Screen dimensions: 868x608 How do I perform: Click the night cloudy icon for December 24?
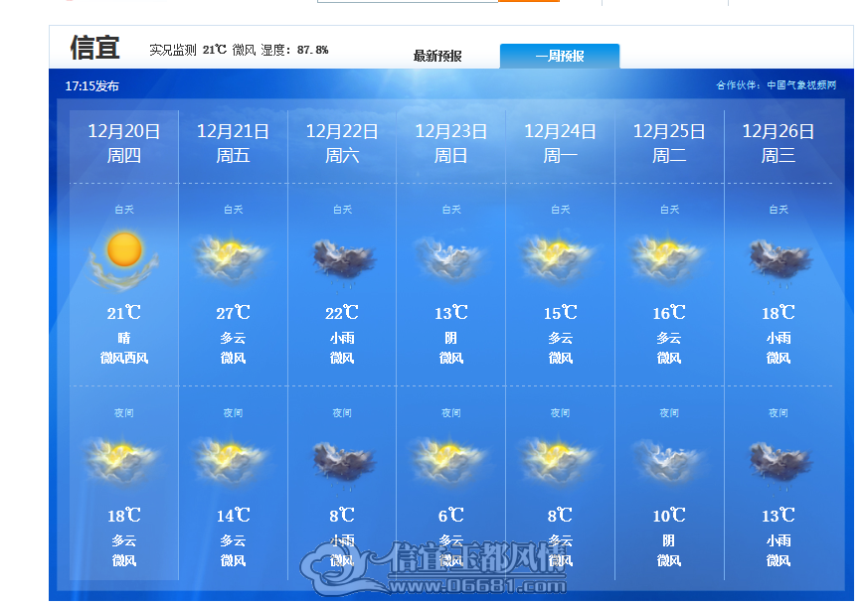[558, 460]
